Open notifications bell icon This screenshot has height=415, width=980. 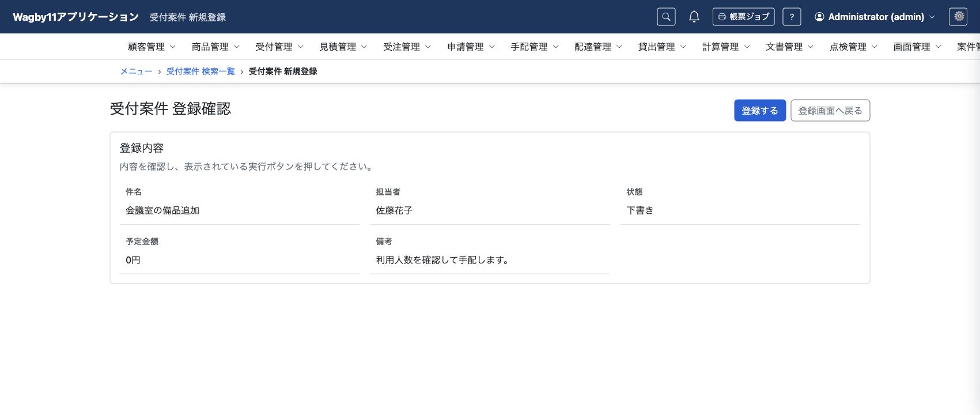694,17
